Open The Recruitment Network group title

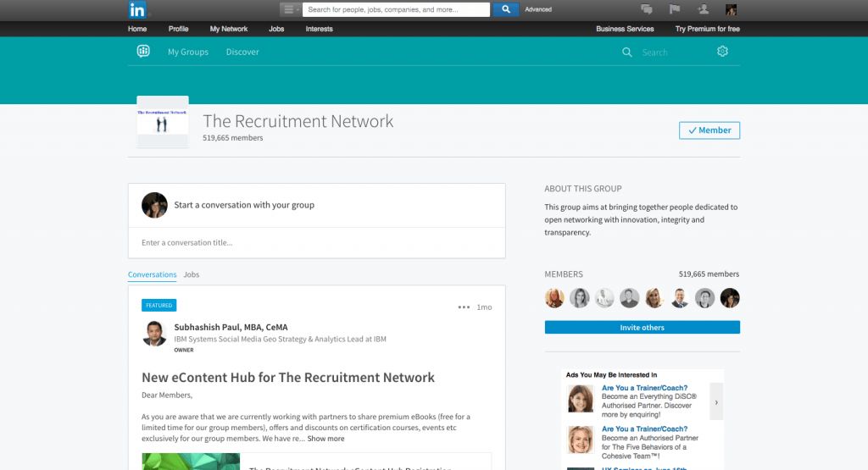298,121
